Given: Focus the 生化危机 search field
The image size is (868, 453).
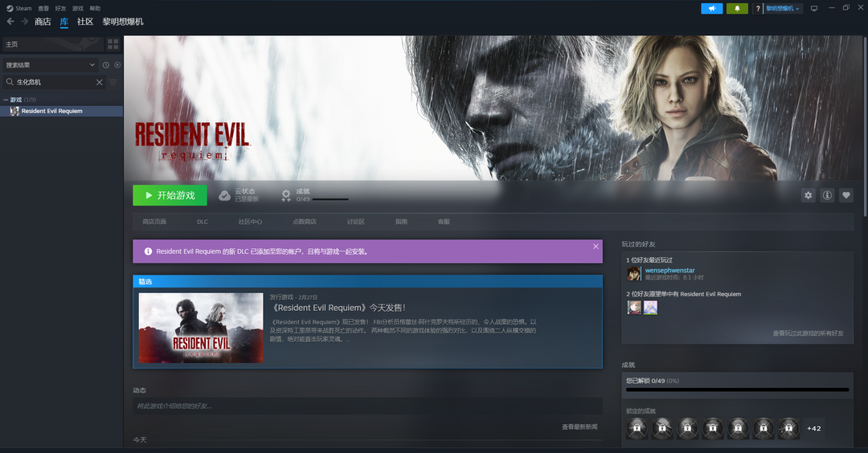Looking at the screenshot, I should (55, 82).
